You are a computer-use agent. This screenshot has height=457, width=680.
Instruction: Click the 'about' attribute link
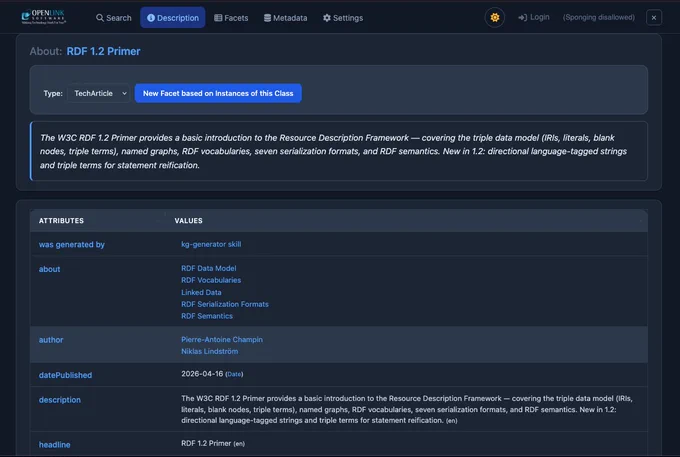(x=49, y=269)
